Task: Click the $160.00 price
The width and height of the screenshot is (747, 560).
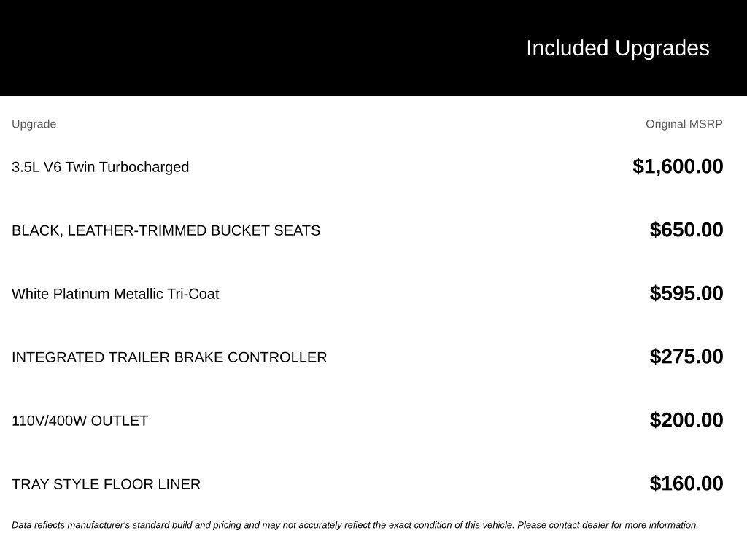Action: tap(686, 483)
